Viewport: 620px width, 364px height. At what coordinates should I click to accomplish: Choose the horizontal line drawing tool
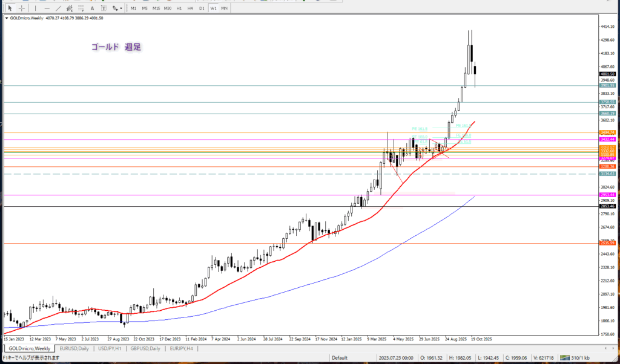coord(47,8)
